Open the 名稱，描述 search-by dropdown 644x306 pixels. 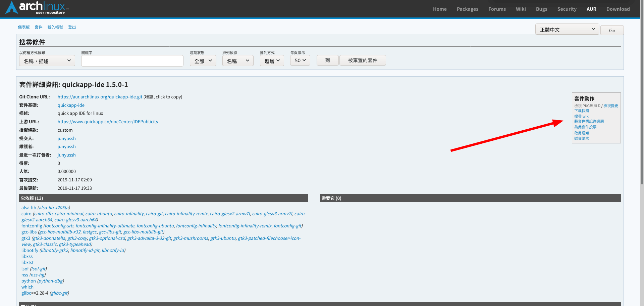(x=47, y=61)
